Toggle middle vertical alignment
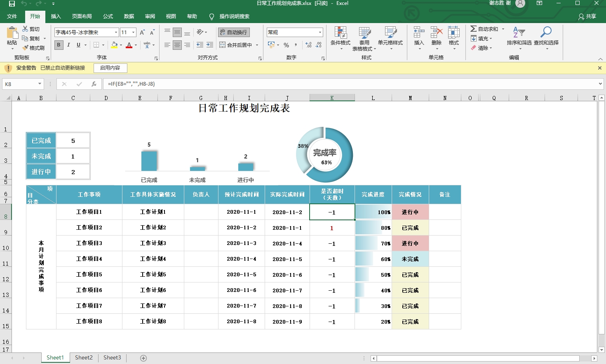The width and height of the screenshot is (606, 364). coord(177,32)
